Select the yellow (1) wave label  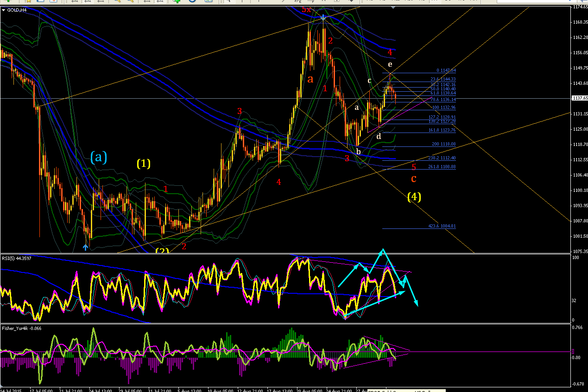tap(144, 163)
